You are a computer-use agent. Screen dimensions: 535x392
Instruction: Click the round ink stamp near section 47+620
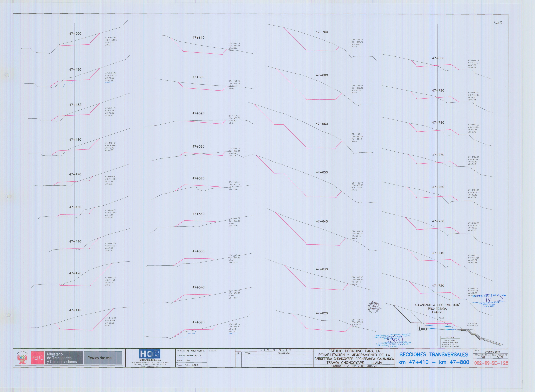[374, 307]
